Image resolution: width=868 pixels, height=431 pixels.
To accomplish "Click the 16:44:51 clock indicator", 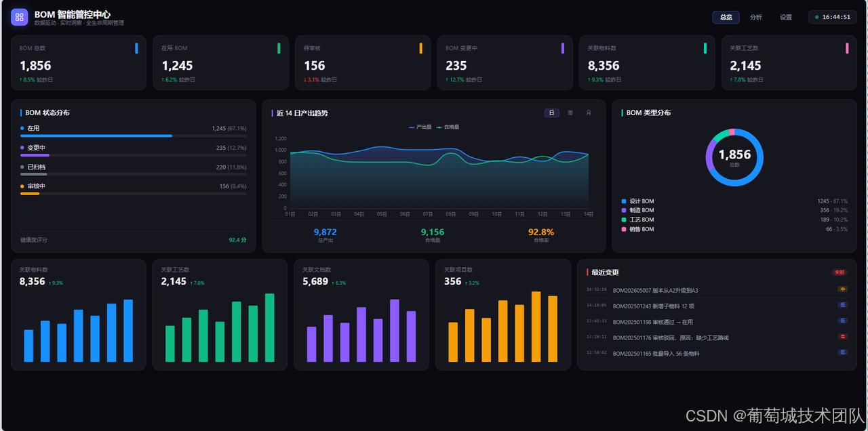I will coord(832,17).
